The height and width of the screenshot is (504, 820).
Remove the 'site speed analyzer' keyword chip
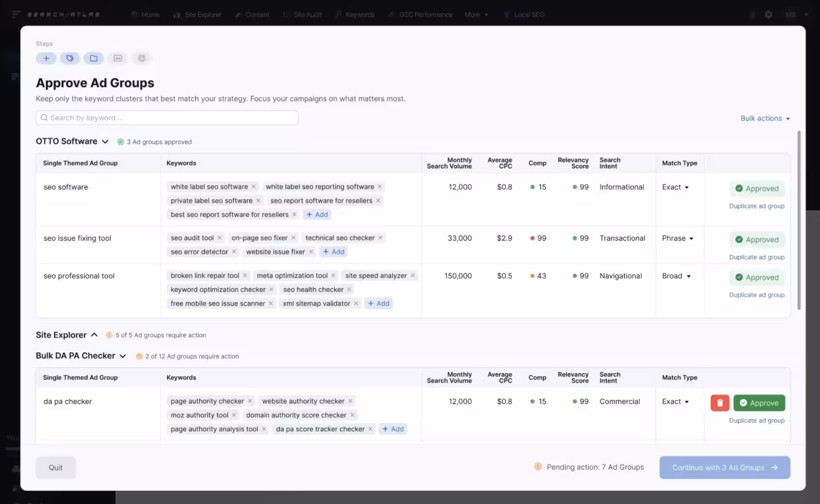[x=413, y=276]
